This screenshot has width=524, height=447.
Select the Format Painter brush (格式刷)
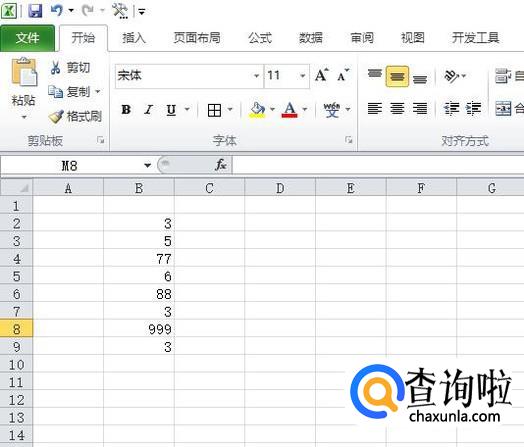click(56, 117)
